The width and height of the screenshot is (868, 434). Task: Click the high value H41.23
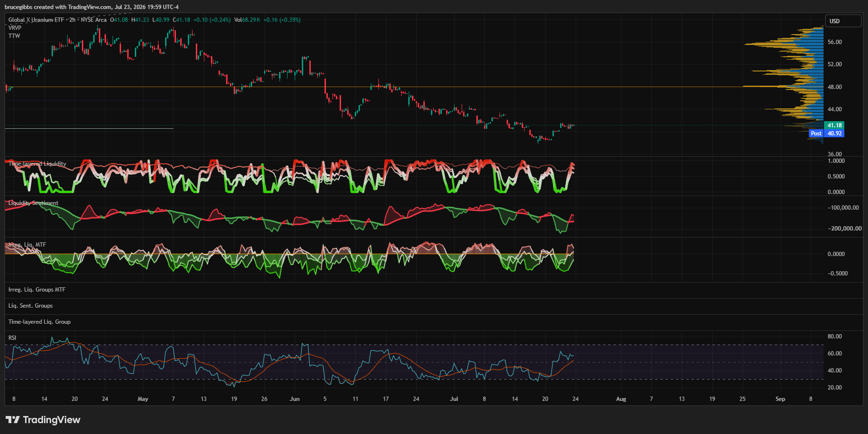click(140, 20)
